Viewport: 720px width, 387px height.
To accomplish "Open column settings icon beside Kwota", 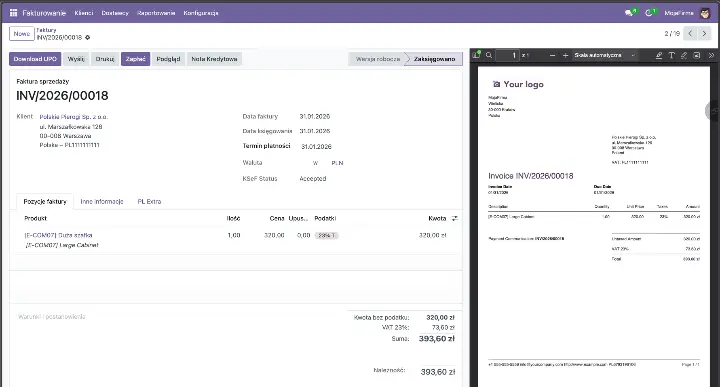I will [455, 219].
